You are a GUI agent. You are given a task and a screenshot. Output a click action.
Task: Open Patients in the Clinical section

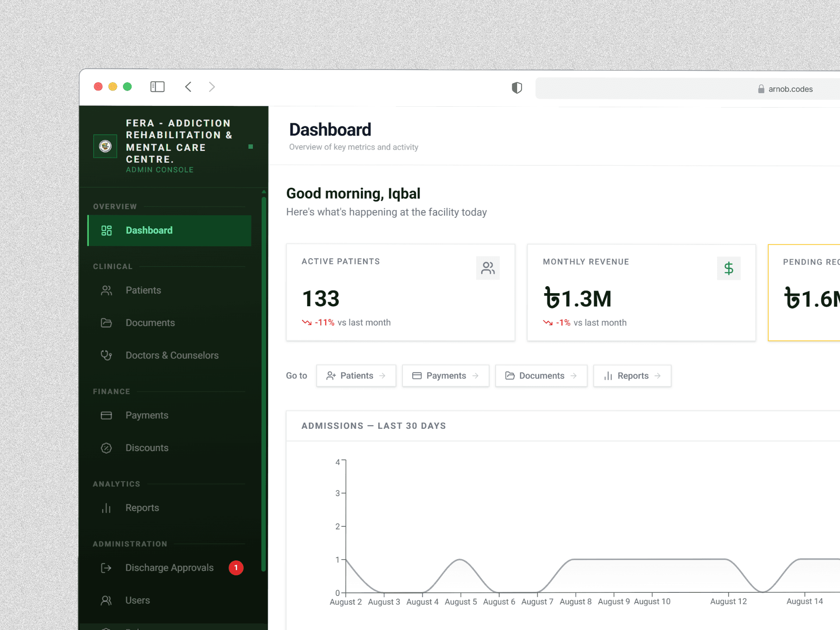pos(169,290)
